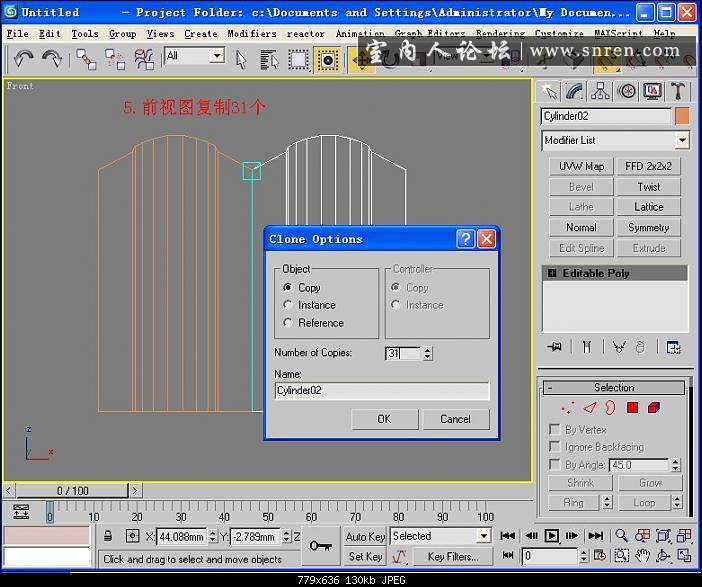The image size is (702, 587).
Task: Cancel the Clone Options dialog
Action: click(x=456, y=419)
